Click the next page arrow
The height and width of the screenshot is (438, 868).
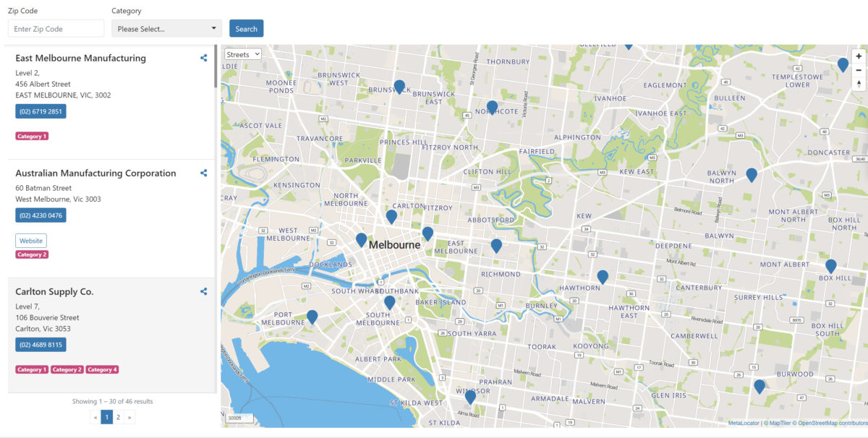pyautogui.click(x=129, y=417)
